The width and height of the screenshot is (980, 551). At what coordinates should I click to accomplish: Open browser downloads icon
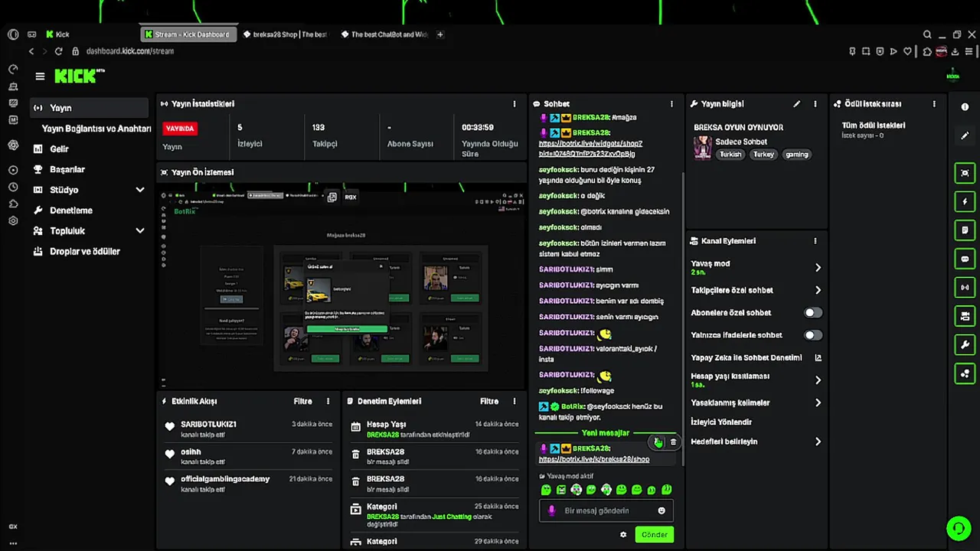point(955,51)
